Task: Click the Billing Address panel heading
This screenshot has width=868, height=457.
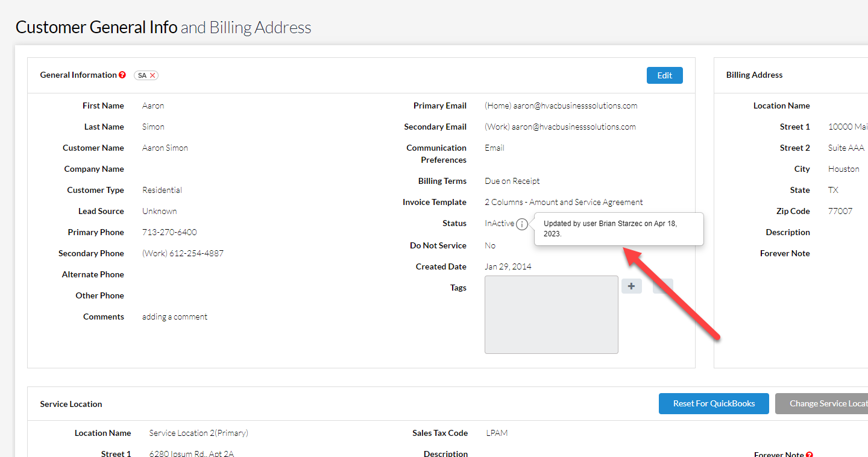Action: point(754,75)
